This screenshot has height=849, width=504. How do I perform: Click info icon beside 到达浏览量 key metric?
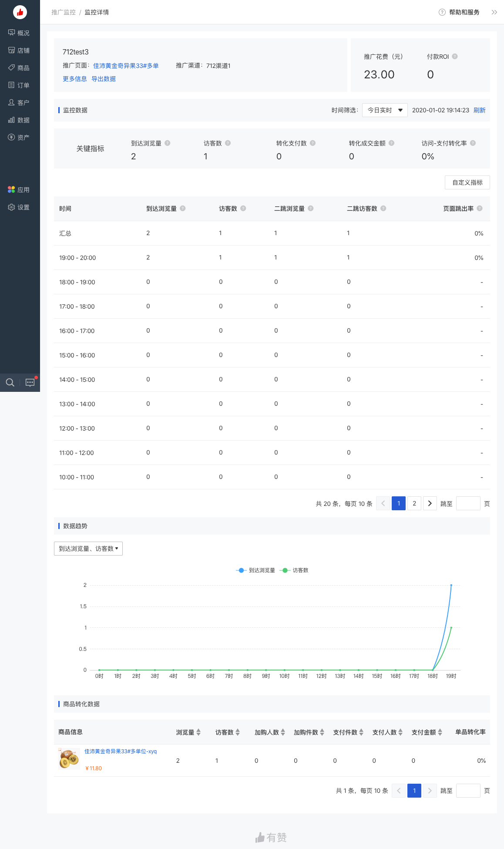pyautogui.click(x=168, y=143)
